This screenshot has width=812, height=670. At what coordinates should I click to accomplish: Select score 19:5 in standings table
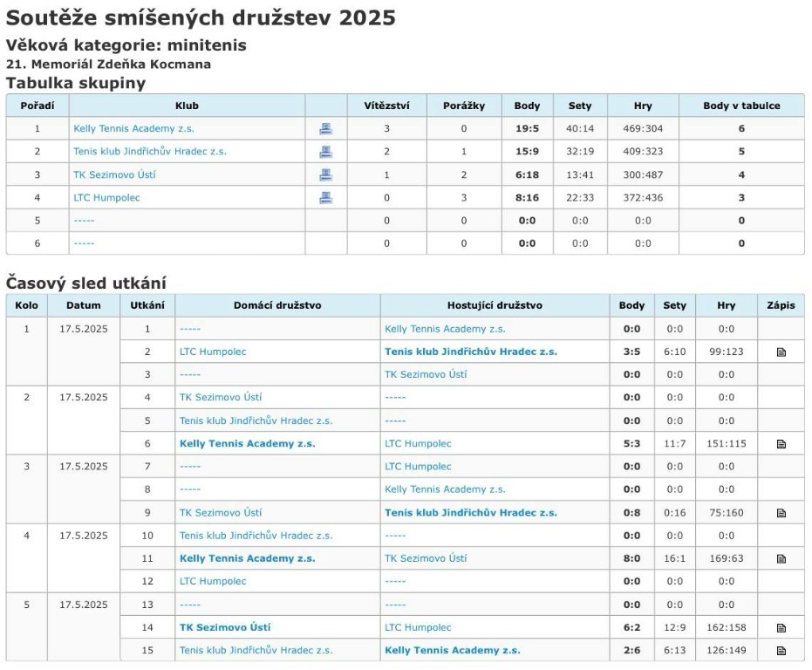click(x=527, y=128)
